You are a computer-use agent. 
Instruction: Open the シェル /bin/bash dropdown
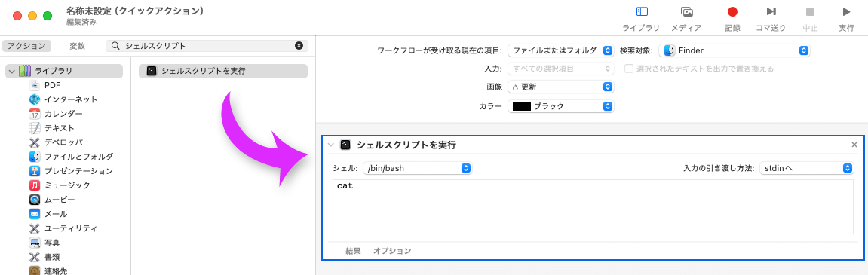point(417,168)
